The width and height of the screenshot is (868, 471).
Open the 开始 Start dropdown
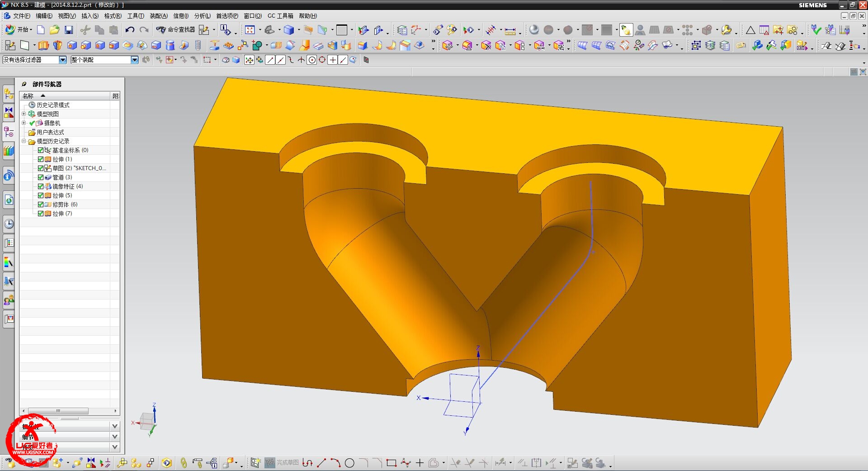tap(19, 30)
